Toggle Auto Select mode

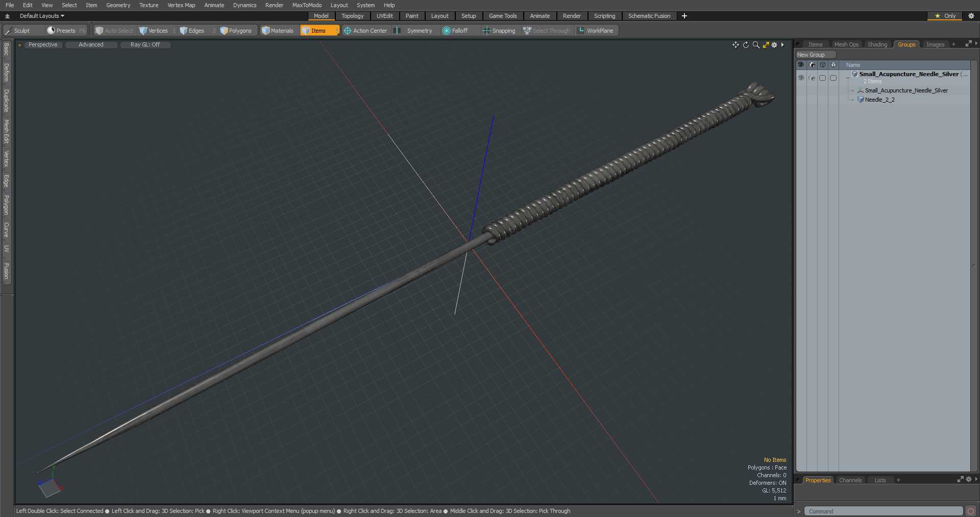tap(114, 31)
